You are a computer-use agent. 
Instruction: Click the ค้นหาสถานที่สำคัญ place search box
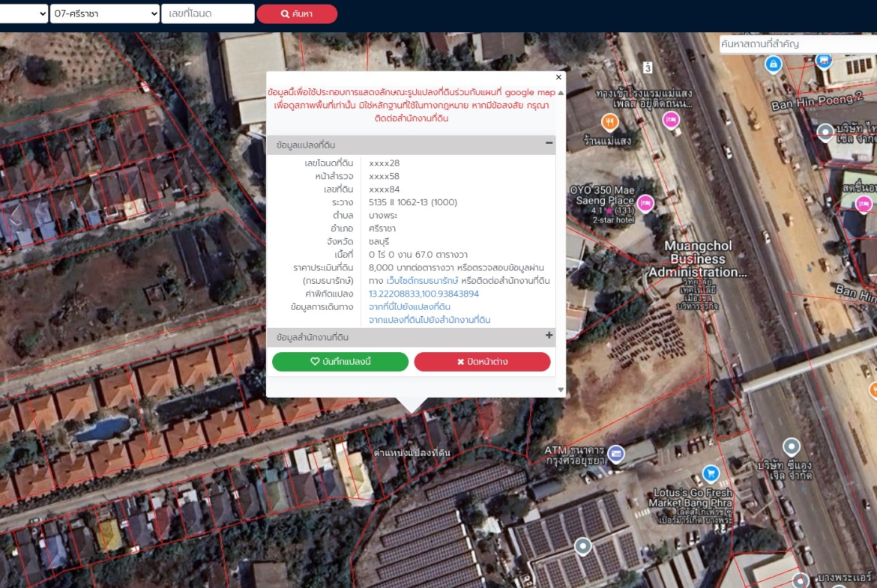coord(798,44)
